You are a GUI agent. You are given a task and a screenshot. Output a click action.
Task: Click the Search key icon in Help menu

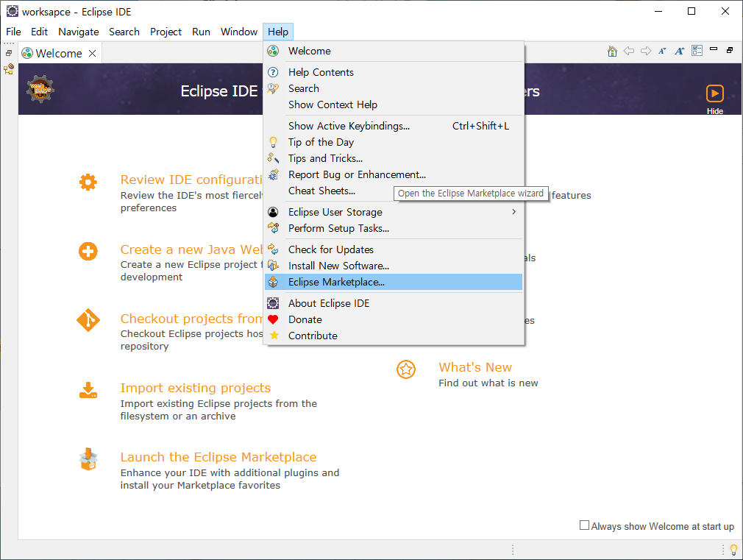(273, 88)
